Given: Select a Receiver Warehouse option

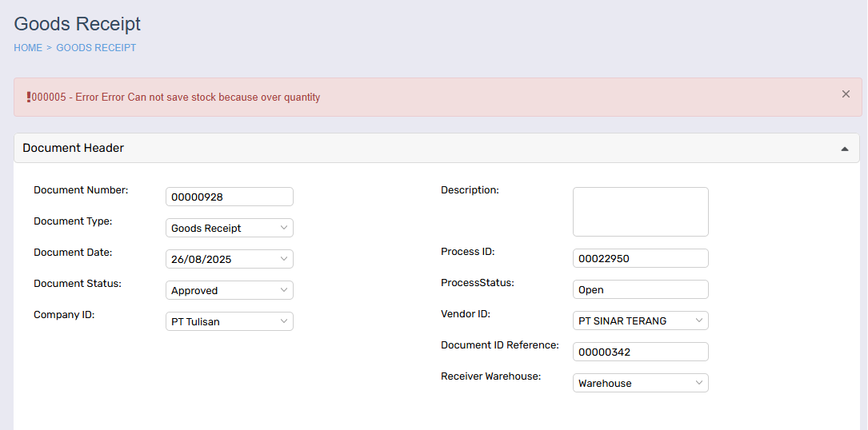Looking at the screenshot, I should tap(641, 383).
